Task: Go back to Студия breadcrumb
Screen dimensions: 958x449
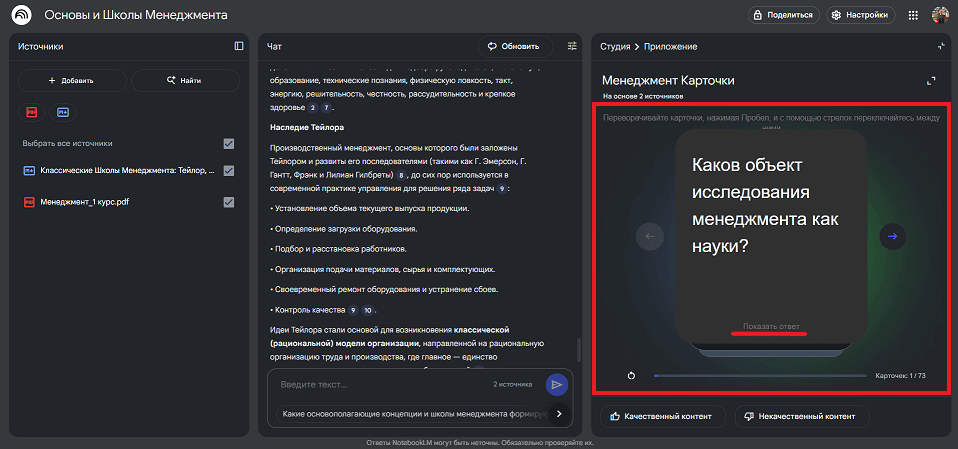Action: coord(615,46)
